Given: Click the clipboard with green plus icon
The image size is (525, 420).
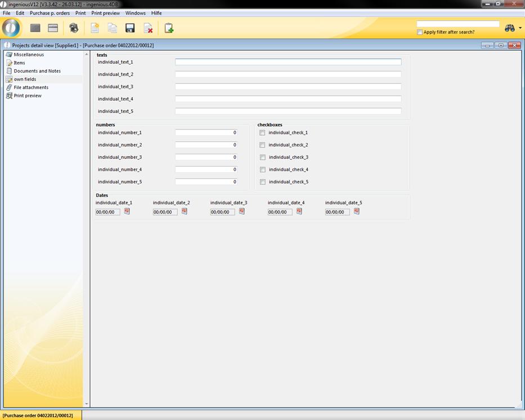Looking at the screenshot, I should [x=169, y=28].
